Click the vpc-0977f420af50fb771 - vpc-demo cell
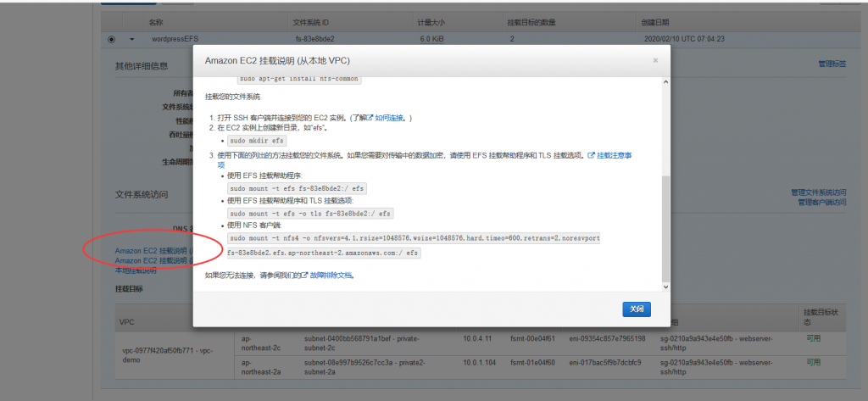Image resolution: width=868 pixels, height=401 pixels. 167,355
